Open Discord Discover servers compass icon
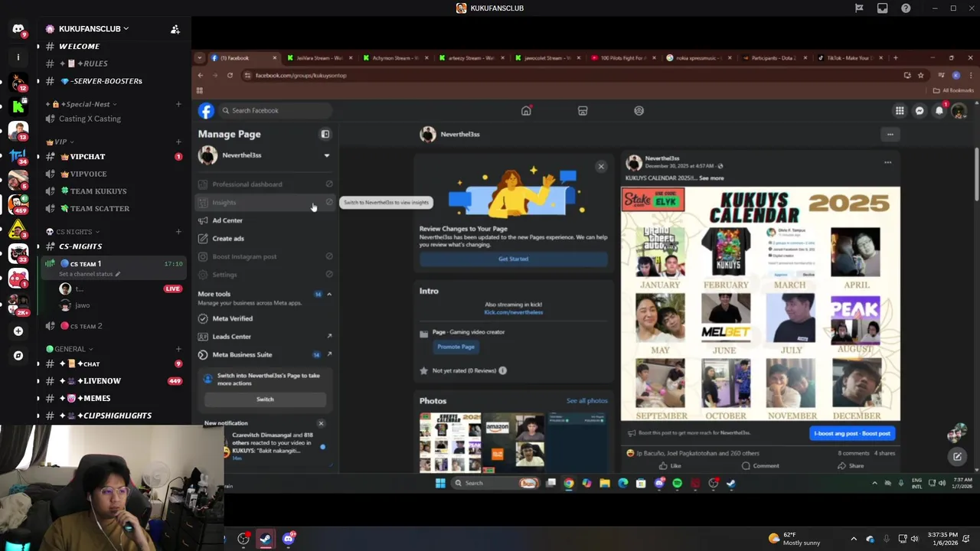Viewport: 980px width, 551px height. 18,355
